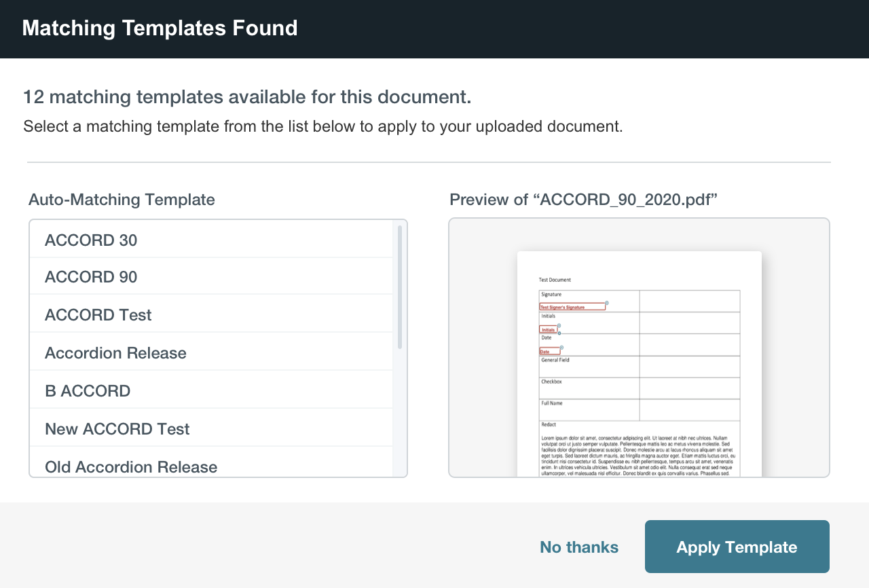Click the Lorem ipsum paragraph in the preview
Image resolution: width=869 pixels, height=588 pixels.
(x=638, y=455)
